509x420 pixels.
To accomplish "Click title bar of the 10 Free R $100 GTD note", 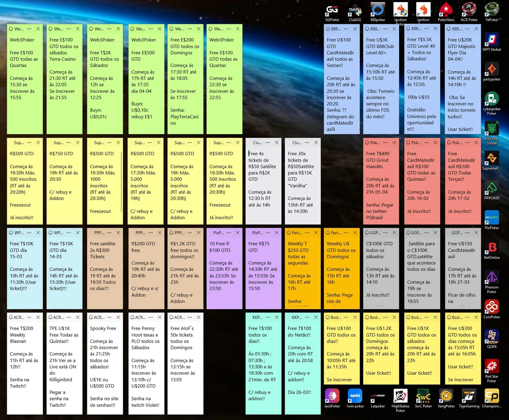I will [x=217, y=233].
